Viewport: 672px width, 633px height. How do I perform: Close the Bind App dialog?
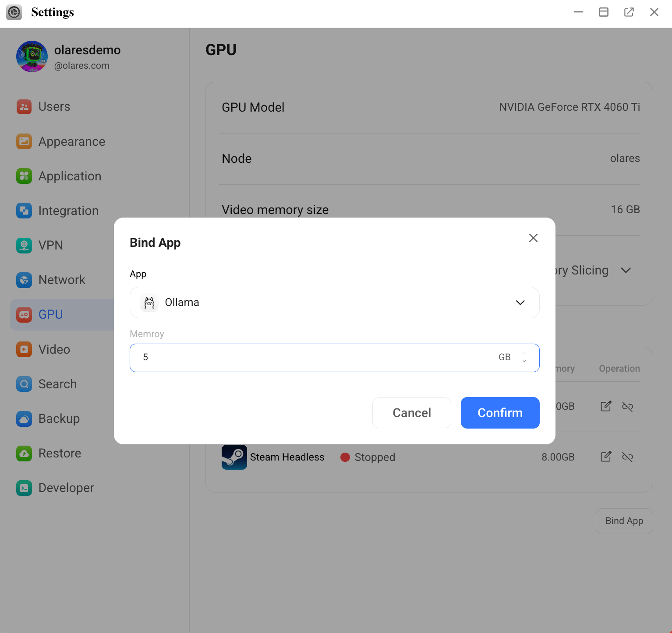(533, 238)
